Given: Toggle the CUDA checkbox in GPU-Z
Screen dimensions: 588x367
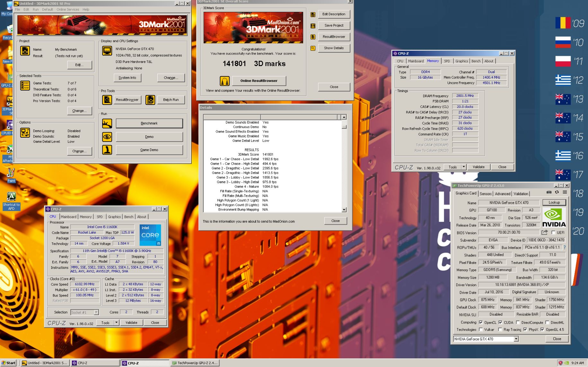Looking at the screenshot, I should click(x=500, y=322).
